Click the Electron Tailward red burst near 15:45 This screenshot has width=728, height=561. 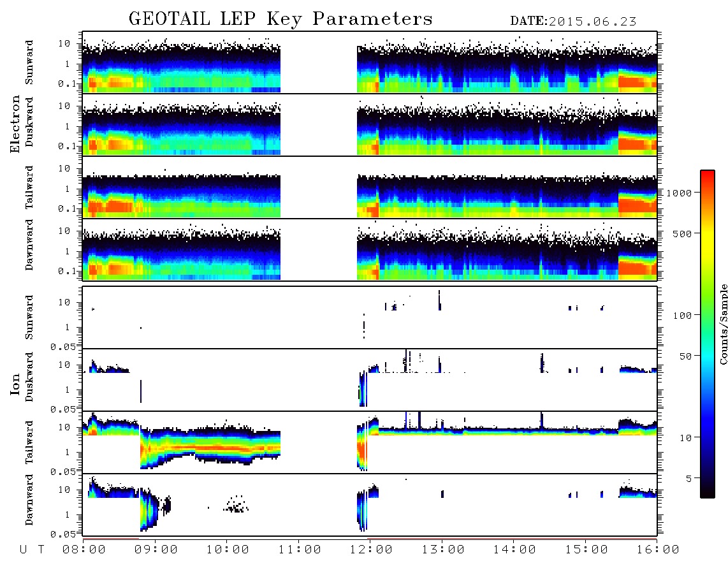point(637,205)
